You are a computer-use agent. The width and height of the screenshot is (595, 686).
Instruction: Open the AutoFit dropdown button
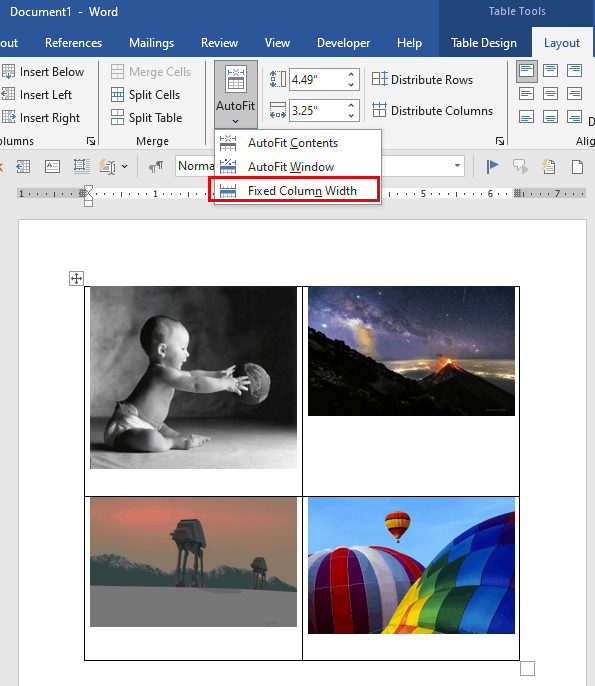pos(235,94)
